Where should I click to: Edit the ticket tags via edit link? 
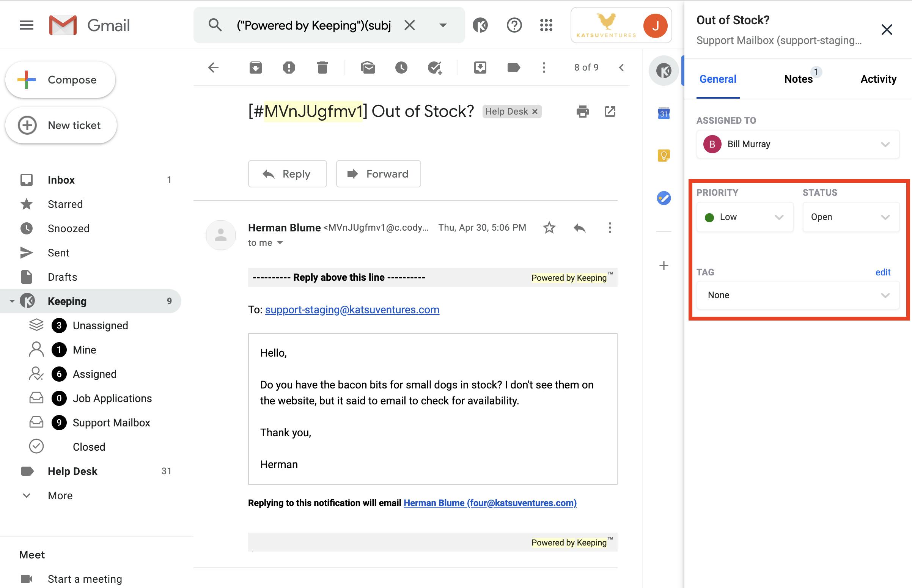883,272
